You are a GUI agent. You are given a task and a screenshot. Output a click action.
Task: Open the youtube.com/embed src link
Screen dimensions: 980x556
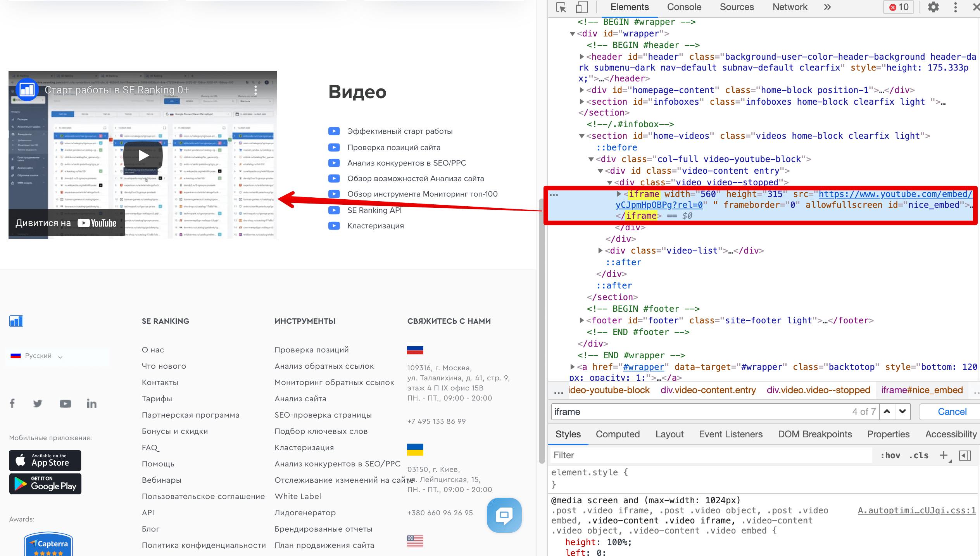(x=895, y=194)
